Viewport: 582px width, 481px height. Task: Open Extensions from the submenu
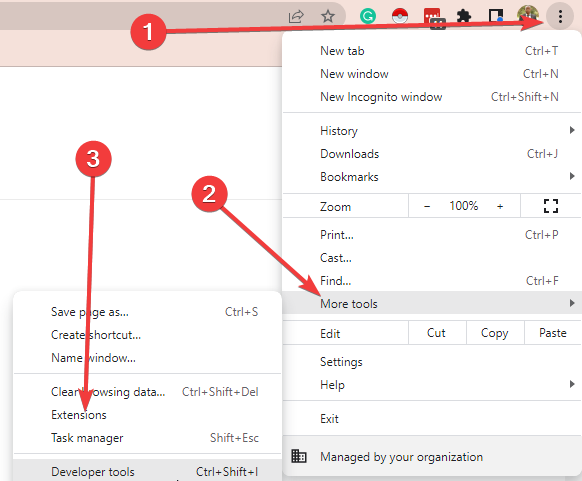tap(147, 415)
